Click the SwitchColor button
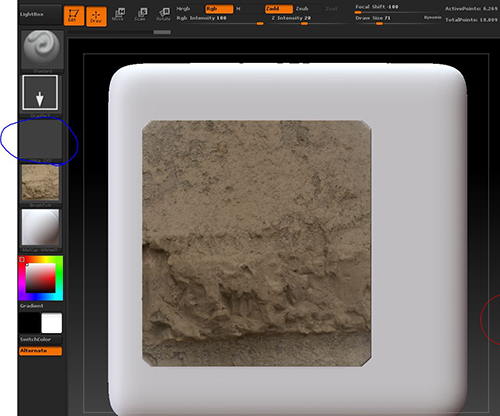 (x=40, y=340)
